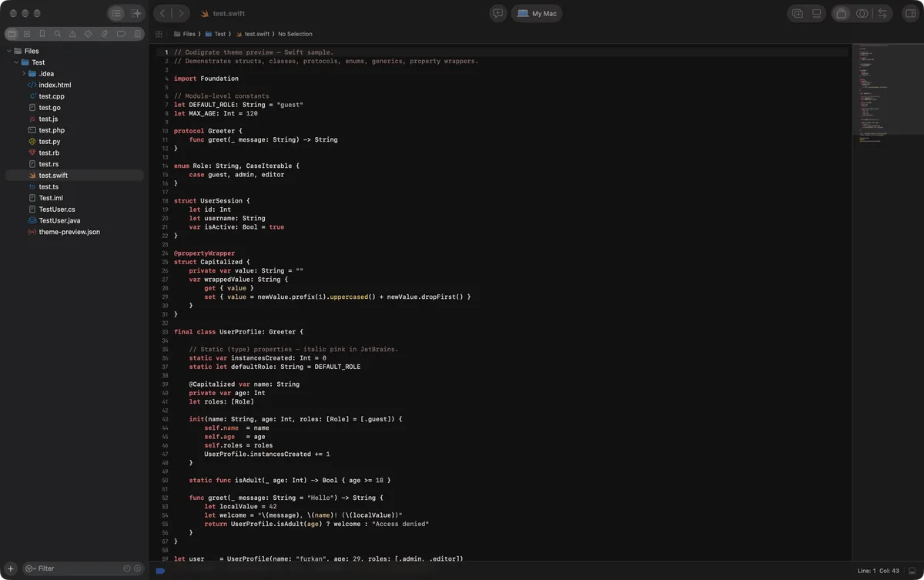This screenshot has width=924, height=580.
Task: Open the Bookmark navigator
Action: 42,34
